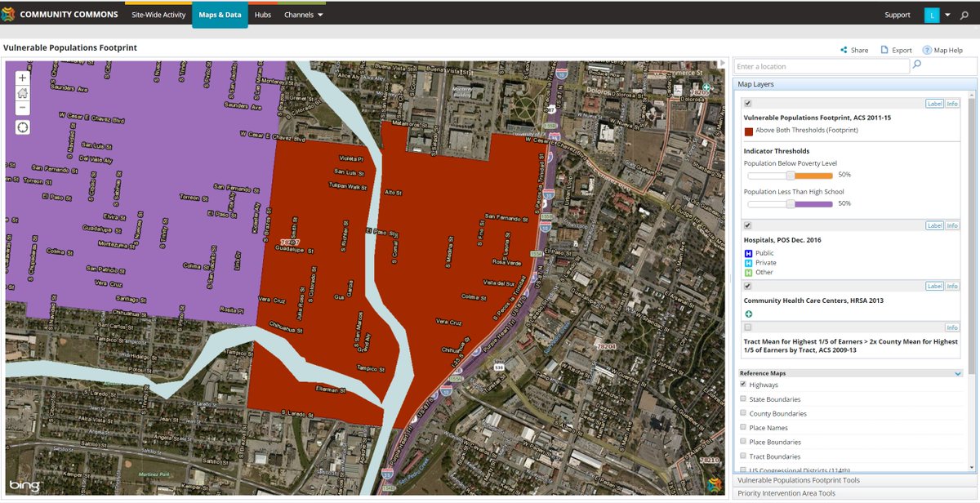Collapse the Reference Maps section chevron
The image size is (980, 503).
(958, 373)
